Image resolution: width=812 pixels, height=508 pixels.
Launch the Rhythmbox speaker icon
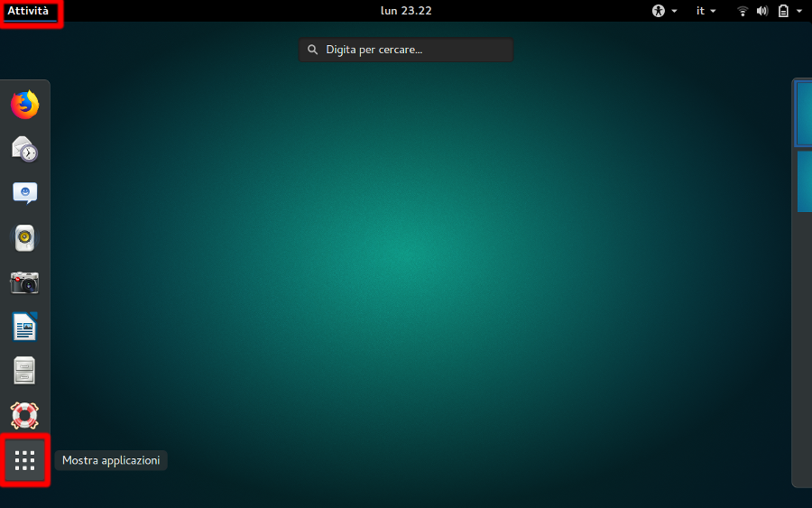click(x=25, y=238)
